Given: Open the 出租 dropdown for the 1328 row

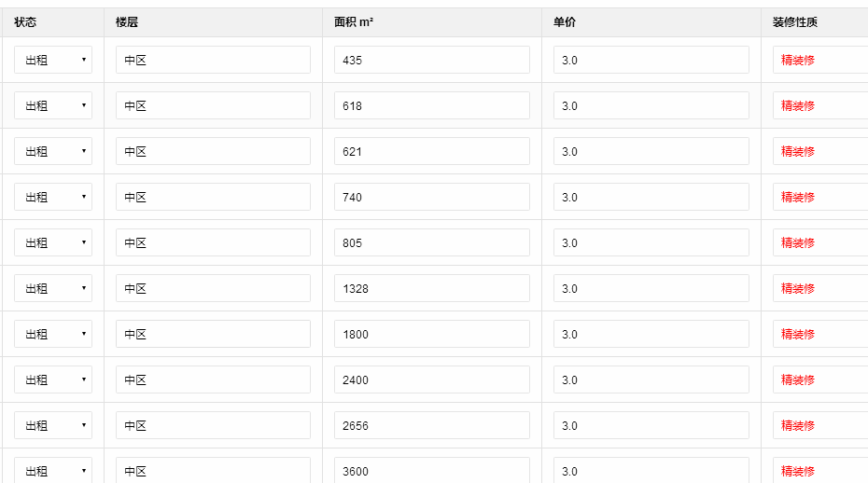Looking at the screenshot, I should click(53, 288).
